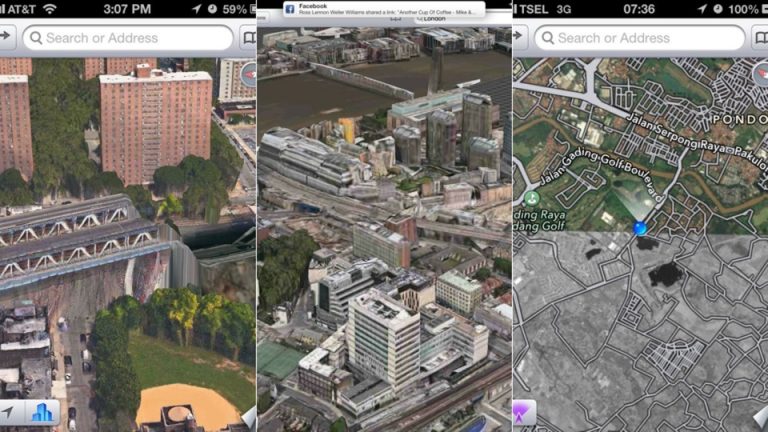Open bookmarks book icon on the AT&T screen

pos(249,38)
